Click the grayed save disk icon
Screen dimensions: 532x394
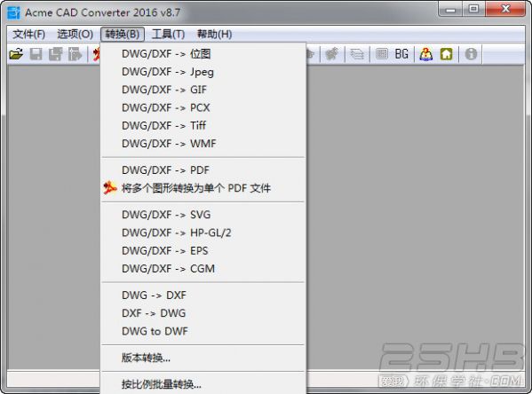pos(36,54)
